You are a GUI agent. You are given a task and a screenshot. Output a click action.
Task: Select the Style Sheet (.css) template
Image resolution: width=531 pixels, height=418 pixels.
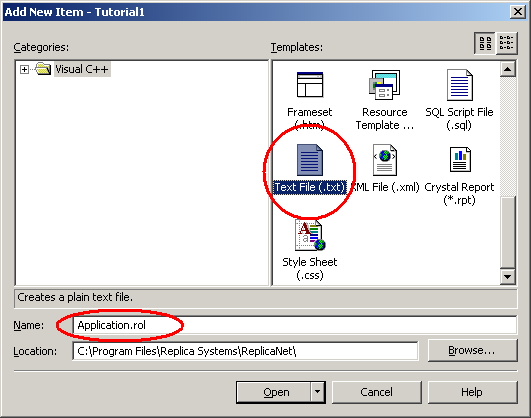click(310, 235)
